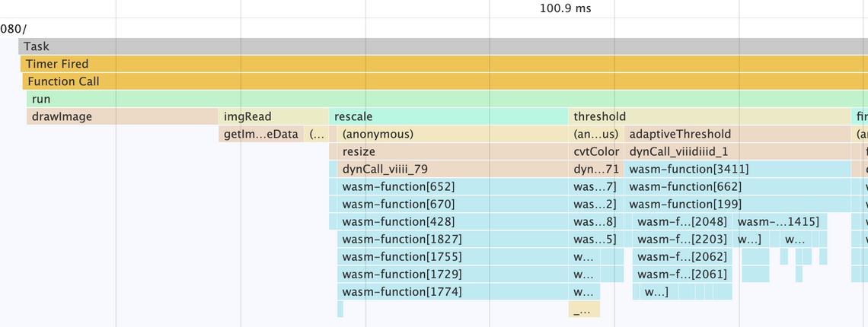Click the imgRead function block
This screenshot has width=868, height=327.
(273, 116)
